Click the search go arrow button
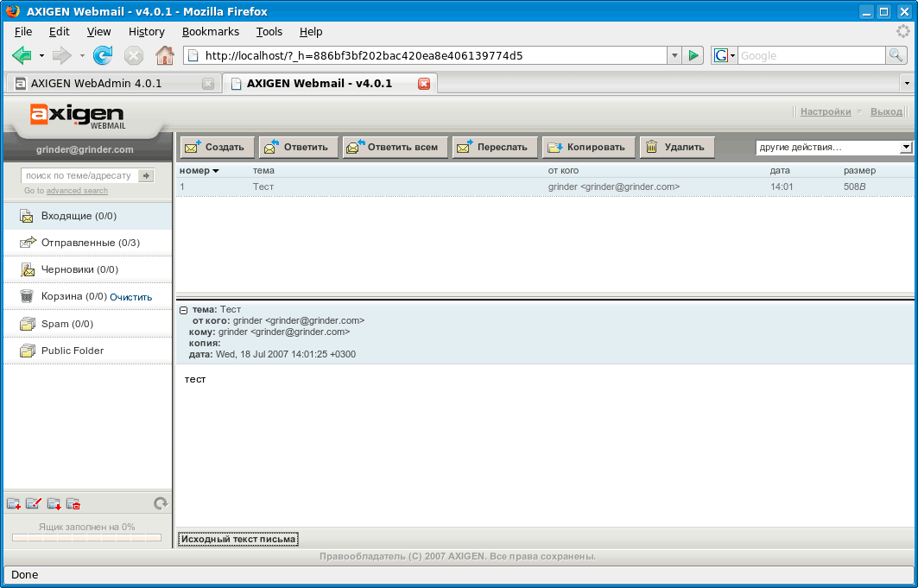 point(146,175)
